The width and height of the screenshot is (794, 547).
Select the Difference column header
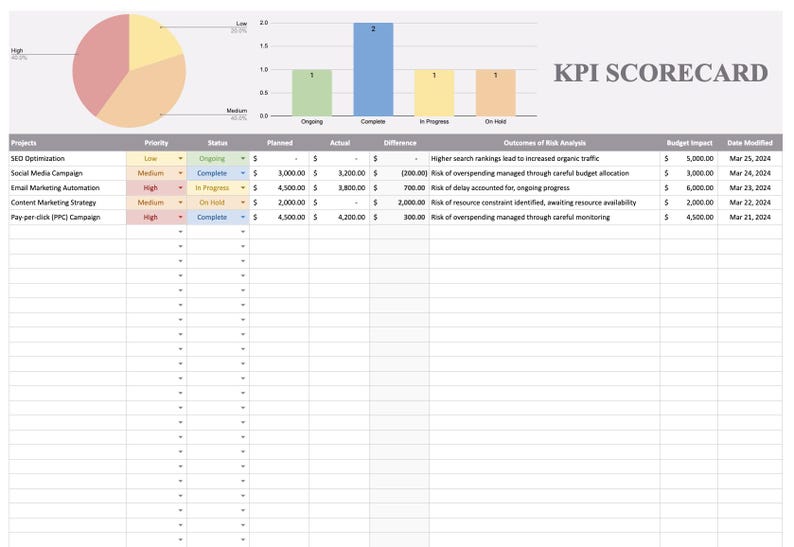pyautogui.click(x=400, y=143)
